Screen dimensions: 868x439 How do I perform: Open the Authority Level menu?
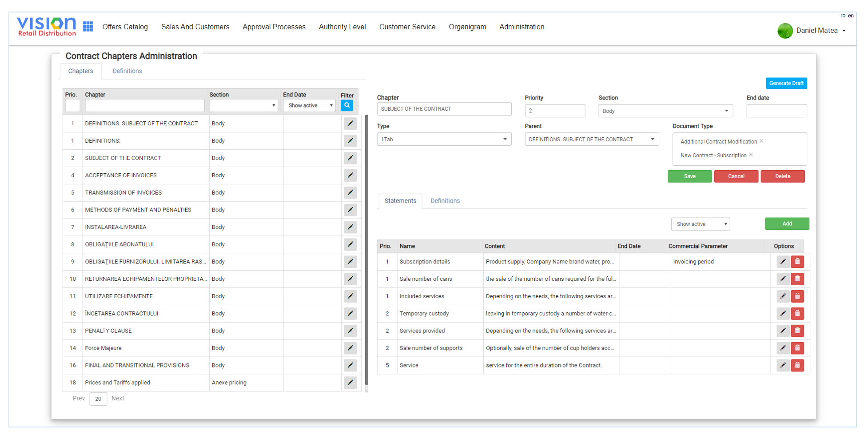pyautogui.click(x=342, y=27)
